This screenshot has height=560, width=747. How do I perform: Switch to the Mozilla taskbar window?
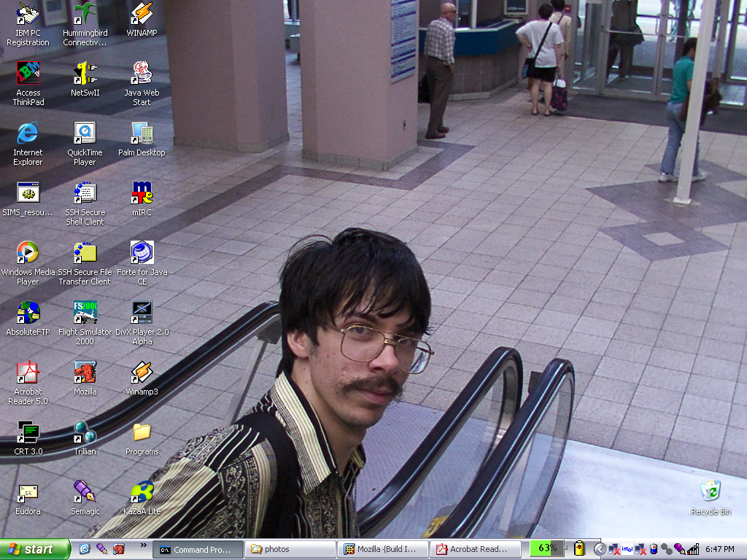[x=382, y=549]
